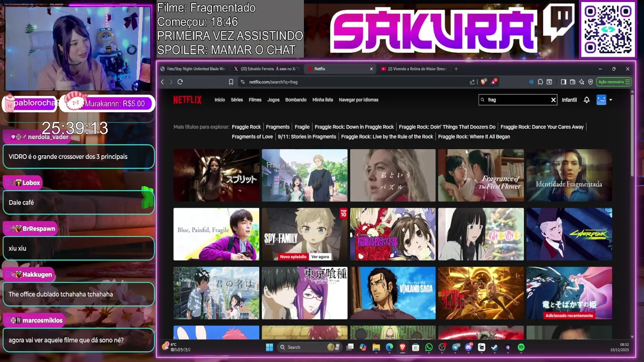Open 'Navegar por idiomas' menu item

359,100
